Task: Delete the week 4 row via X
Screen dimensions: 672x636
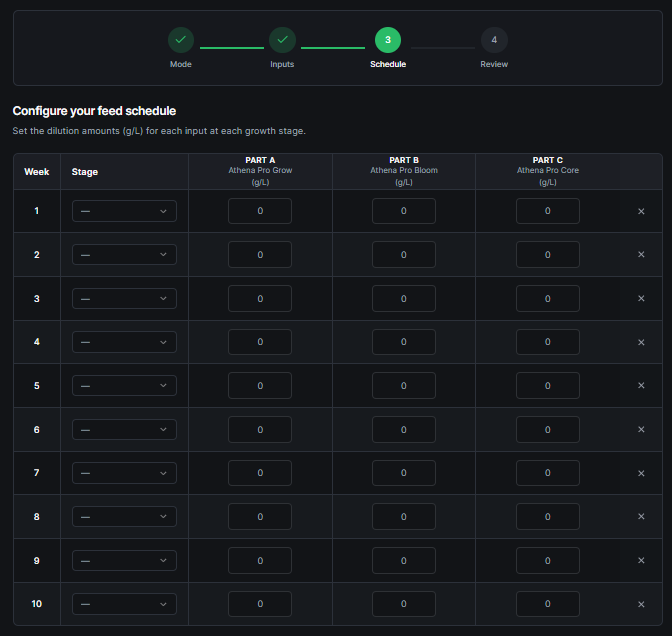Action: click(641, 342)
